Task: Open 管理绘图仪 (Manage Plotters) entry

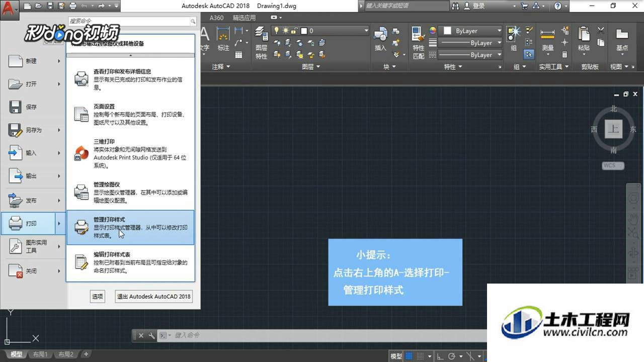Action: coord(131,192)
